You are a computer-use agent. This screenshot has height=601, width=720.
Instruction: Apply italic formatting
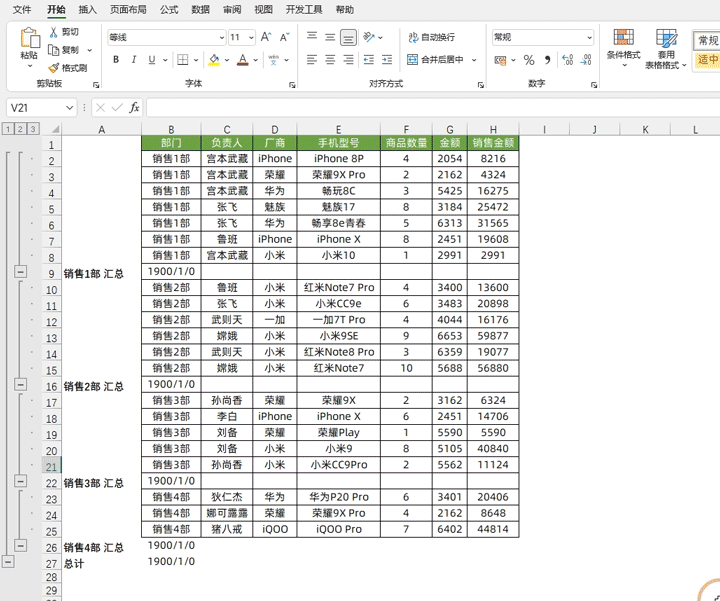coord(134,60)
